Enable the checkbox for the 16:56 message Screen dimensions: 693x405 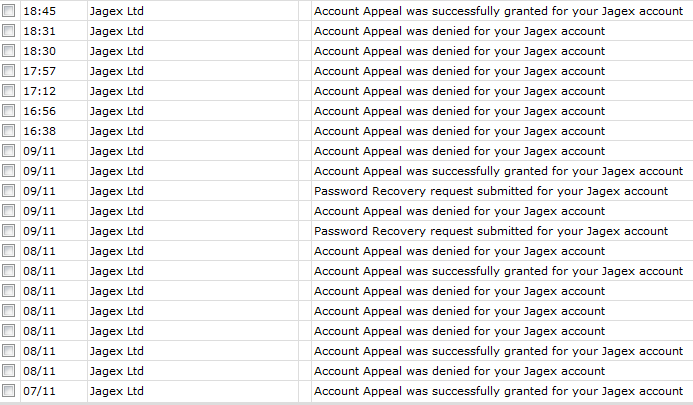click(9, 111)
